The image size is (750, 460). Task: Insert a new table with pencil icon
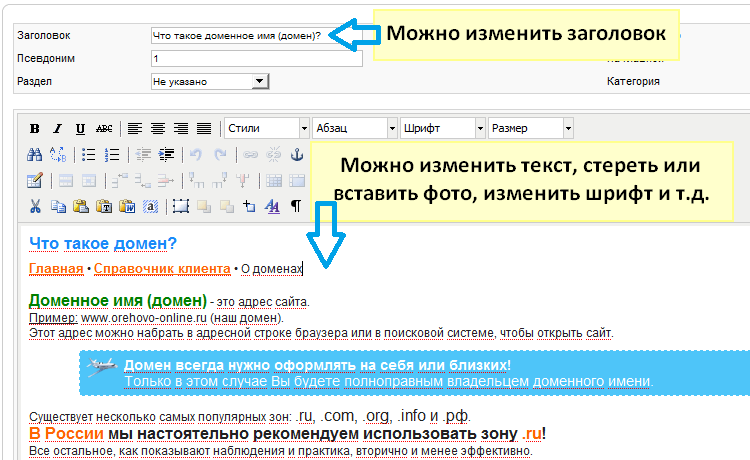(x=35, y=181)
